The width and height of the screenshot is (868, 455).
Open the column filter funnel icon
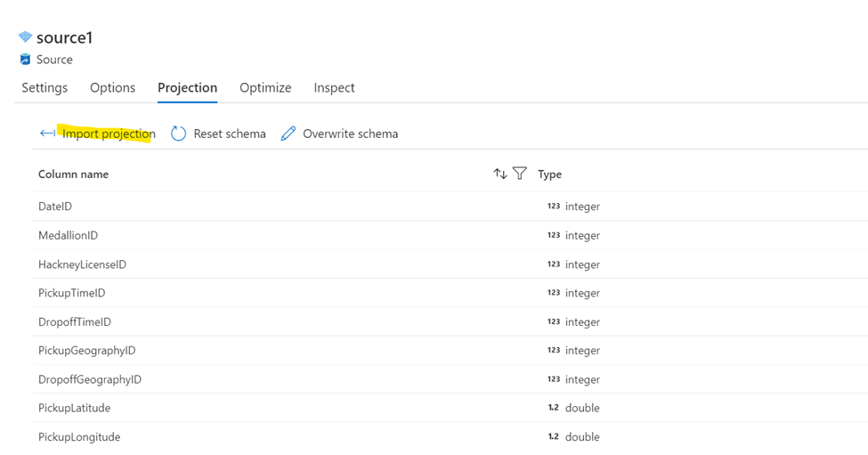point(519,174)
